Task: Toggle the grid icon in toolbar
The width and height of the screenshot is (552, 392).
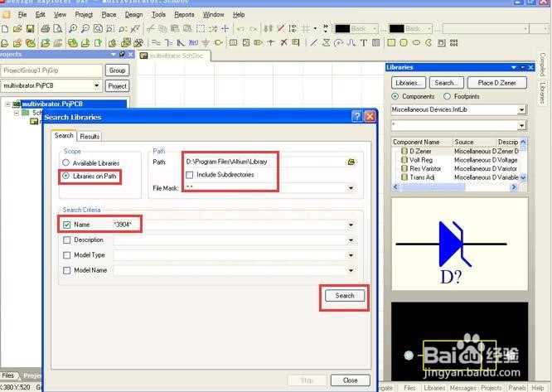Action: click(x=306, y=28)
